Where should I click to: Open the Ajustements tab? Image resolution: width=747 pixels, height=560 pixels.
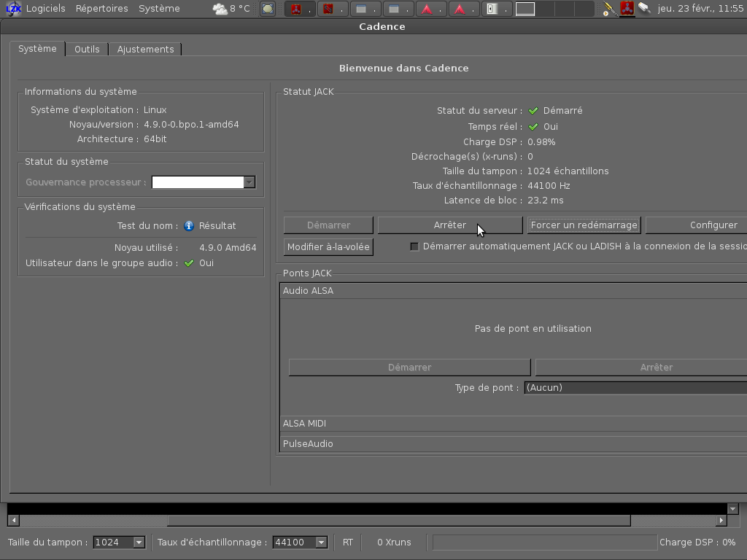[145, 50]
